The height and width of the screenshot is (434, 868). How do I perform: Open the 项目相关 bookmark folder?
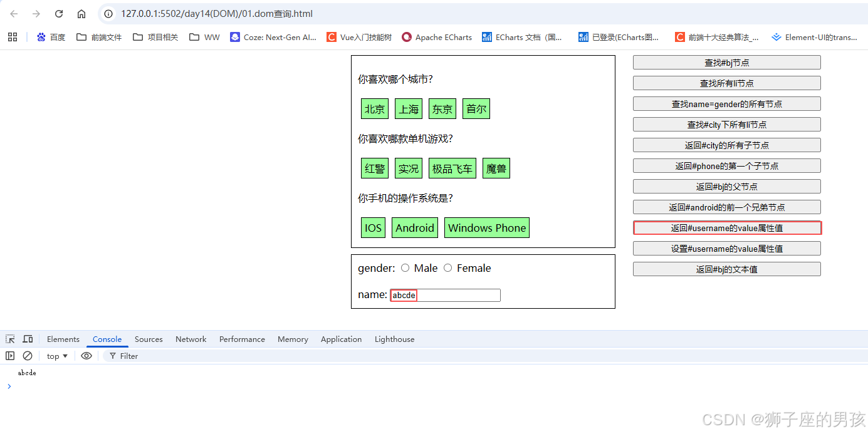(x=155, y=37)
